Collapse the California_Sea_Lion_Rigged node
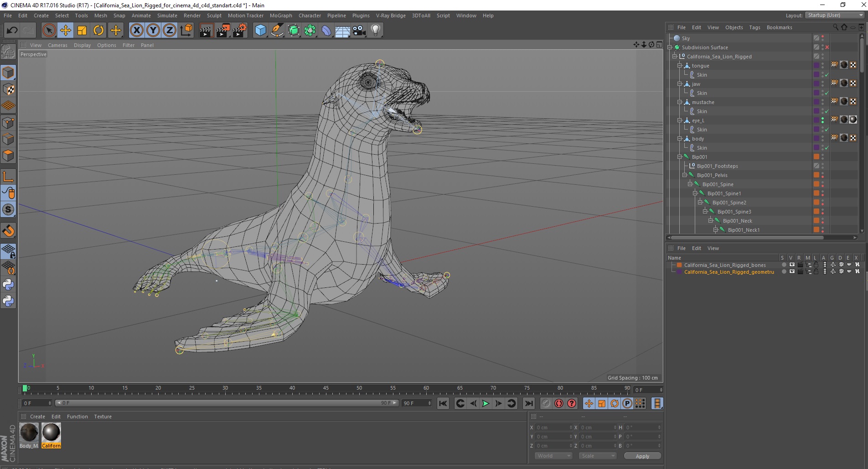 pyautogui.click(x=675, y=57)
